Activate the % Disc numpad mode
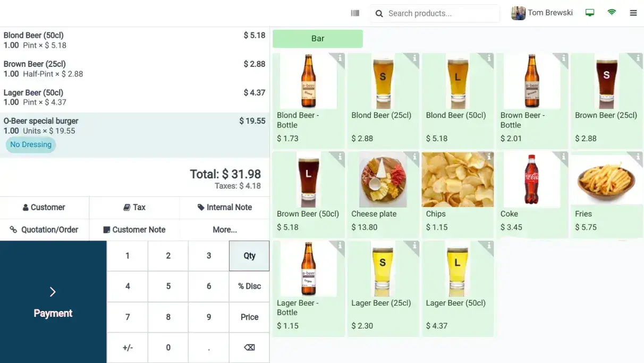Viewport: 644px width, 363px height. coord(249,287)
